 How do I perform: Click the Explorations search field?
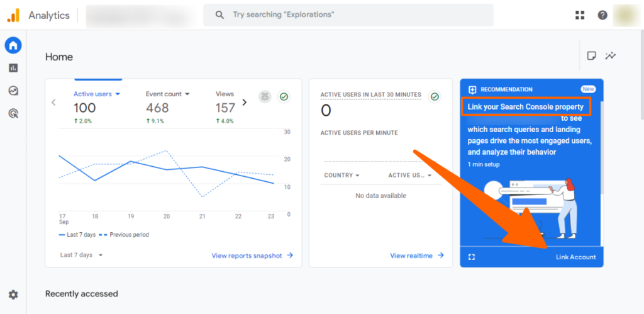tap(348, 14)
